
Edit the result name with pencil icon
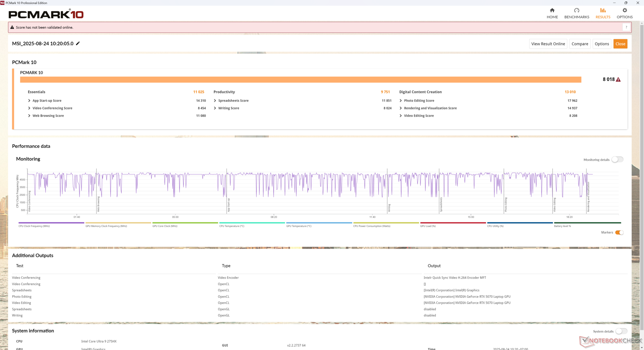pos(78,44)
